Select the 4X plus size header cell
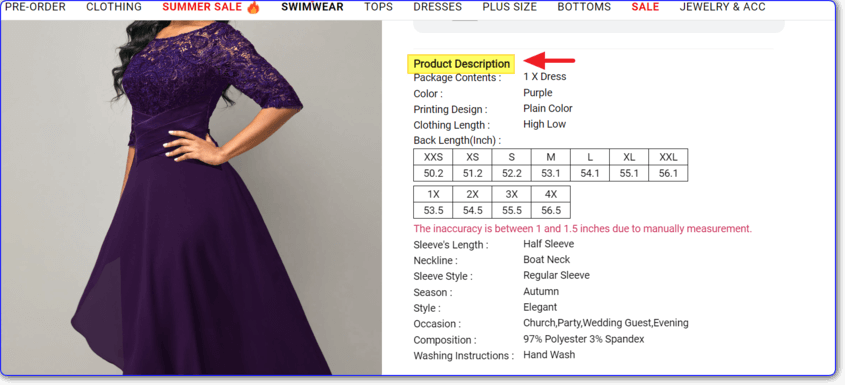 (551, 194)
